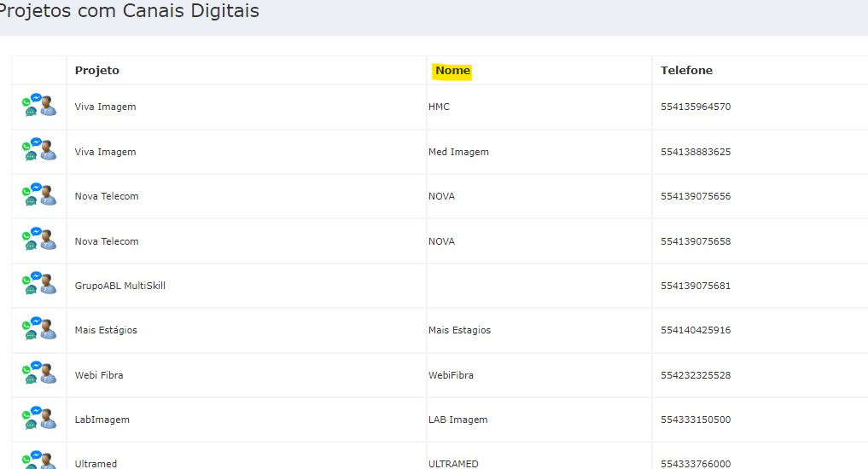Image resolution: width=868 pixels, height=469 pixels.
Task: Click phone number 554333766000
Action: [696, 464]
